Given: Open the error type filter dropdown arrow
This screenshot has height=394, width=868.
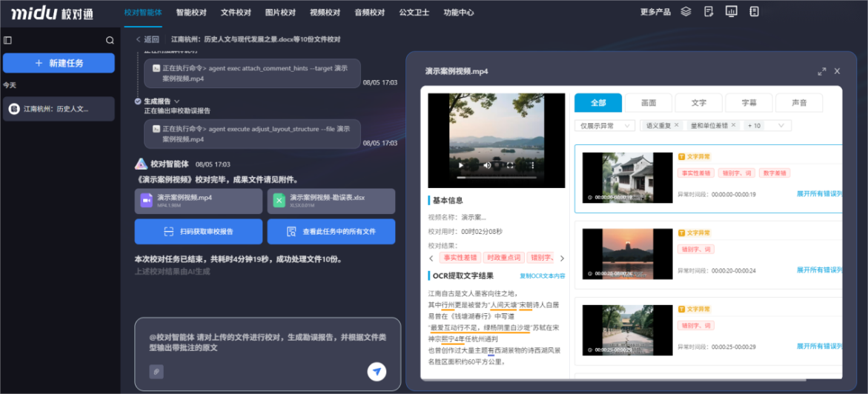Looking at the screenshot, I should (781, 126).
